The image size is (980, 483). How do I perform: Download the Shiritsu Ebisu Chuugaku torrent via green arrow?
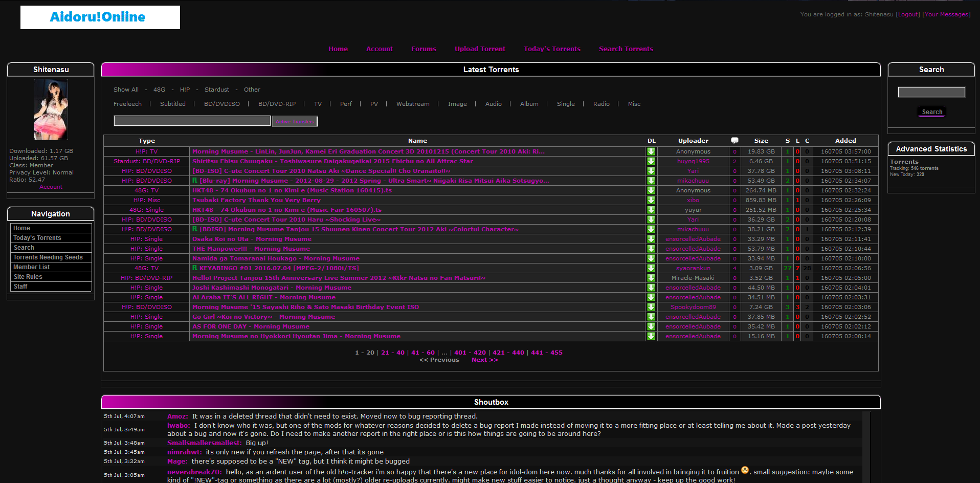[651, 161]
